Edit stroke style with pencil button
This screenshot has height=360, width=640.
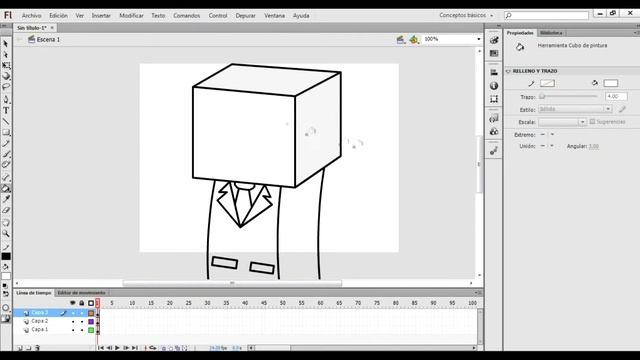click(622, 109)
